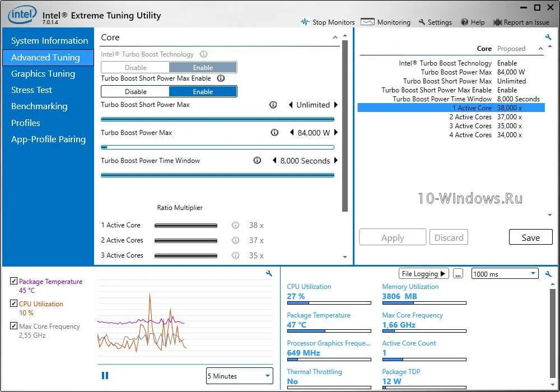This screenshot has width=560, height=392.
Task: Open the 1000 ms interval dropdown
Action: pyautogui.click(x=505, y=274)
